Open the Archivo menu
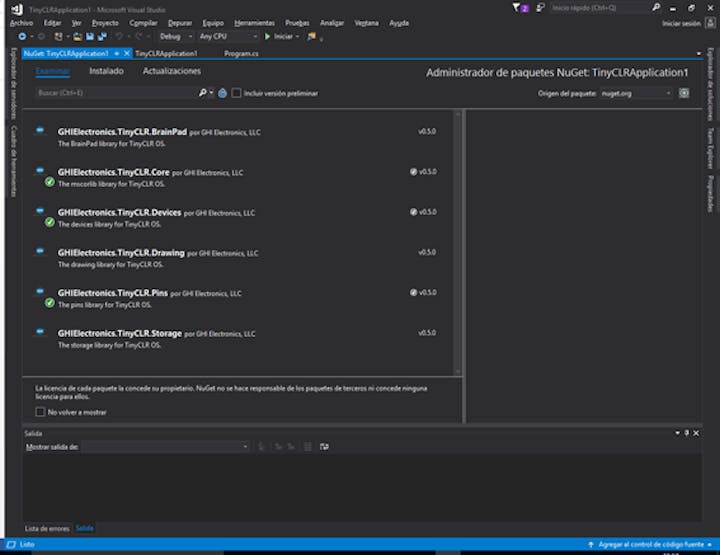 click(x=22, y=23)
